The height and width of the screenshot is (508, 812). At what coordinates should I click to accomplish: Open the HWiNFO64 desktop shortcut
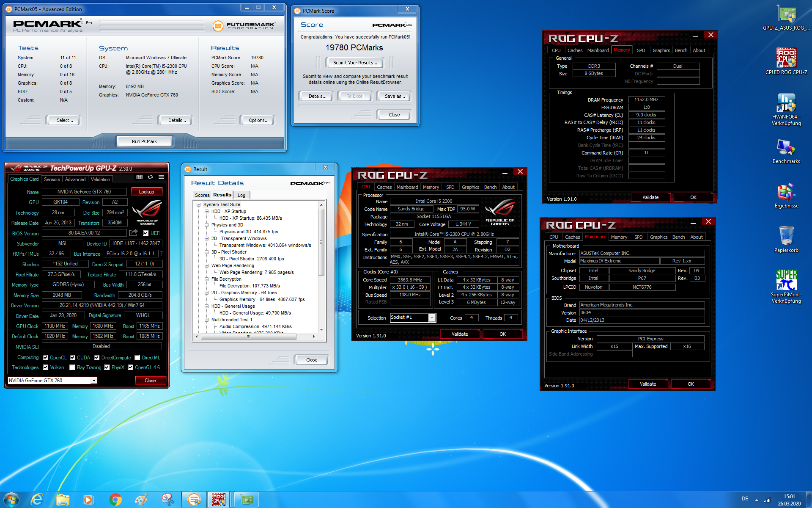[786, 109]
